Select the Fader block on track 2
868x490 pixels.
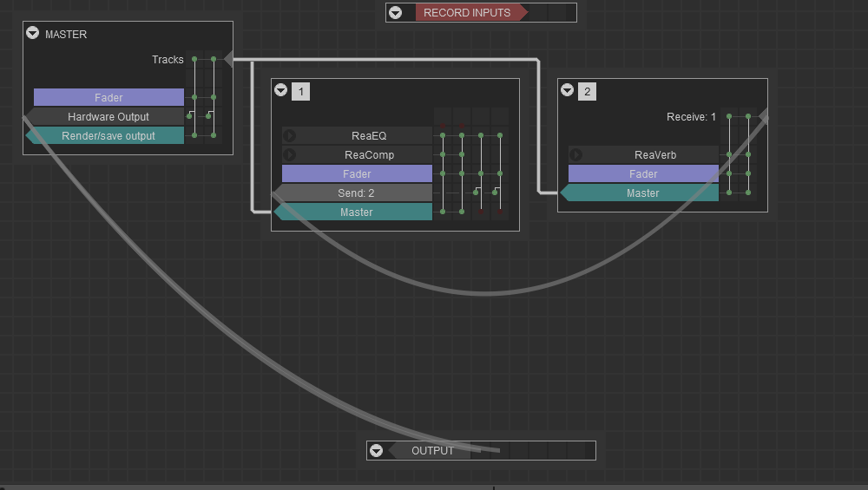pos(643,173)
